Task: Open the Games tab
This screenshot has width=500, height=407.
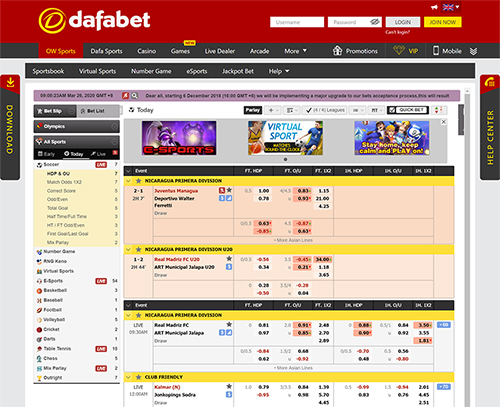Action: click(x=180, y=51)
